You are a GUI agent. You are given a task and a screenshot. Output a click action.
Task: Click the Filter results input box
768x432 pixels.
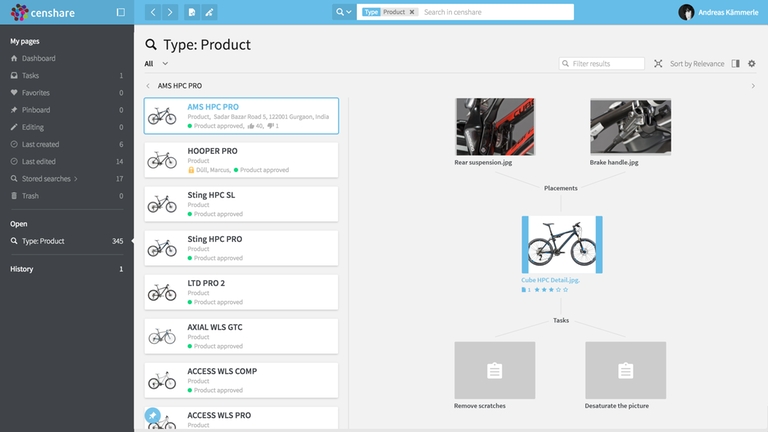(602, 64)
